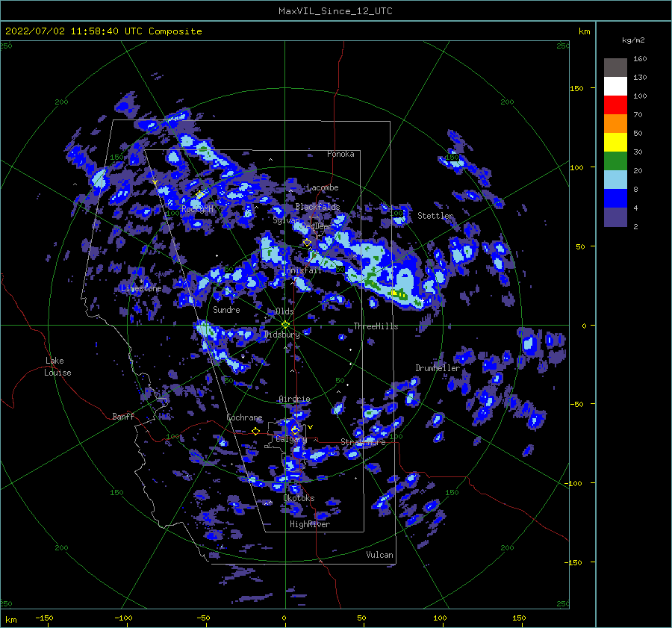Click the Calgary city label
The height and width of the screenshot is (628, 672).
click(x=291, y=439)
